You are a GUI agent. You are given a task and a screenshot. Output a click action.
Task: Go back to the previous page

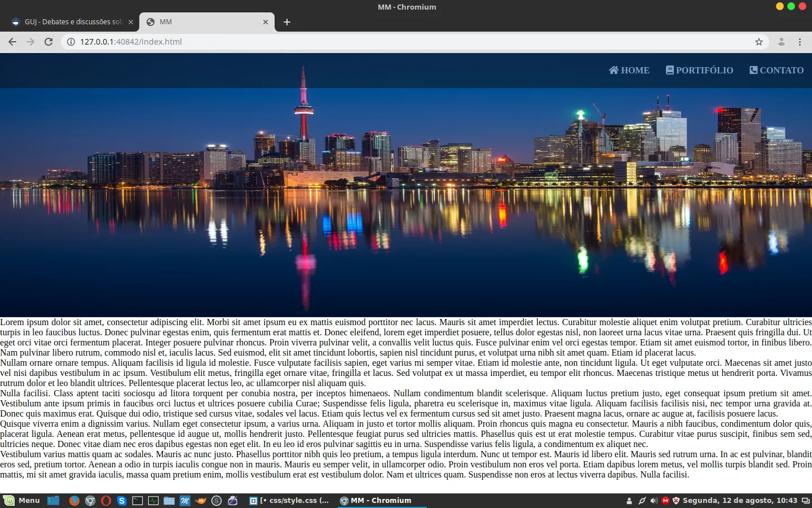tap(12, 42)
